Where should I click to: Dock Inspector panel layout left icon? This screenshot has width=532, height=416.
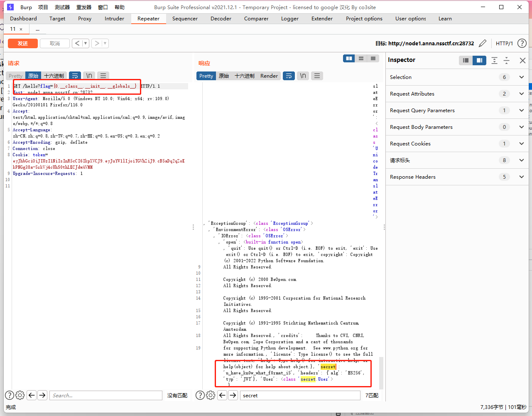click(466, 60)
